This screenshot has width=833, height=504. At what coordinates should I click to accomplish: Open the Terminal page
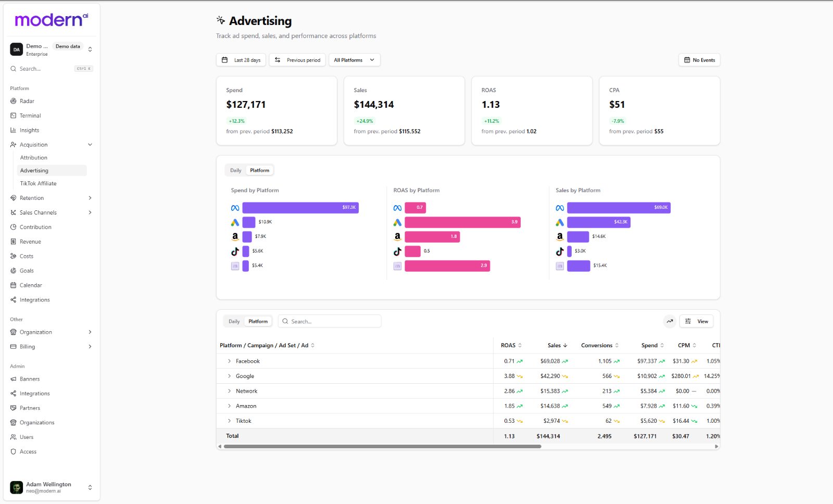tap(30, 116)
